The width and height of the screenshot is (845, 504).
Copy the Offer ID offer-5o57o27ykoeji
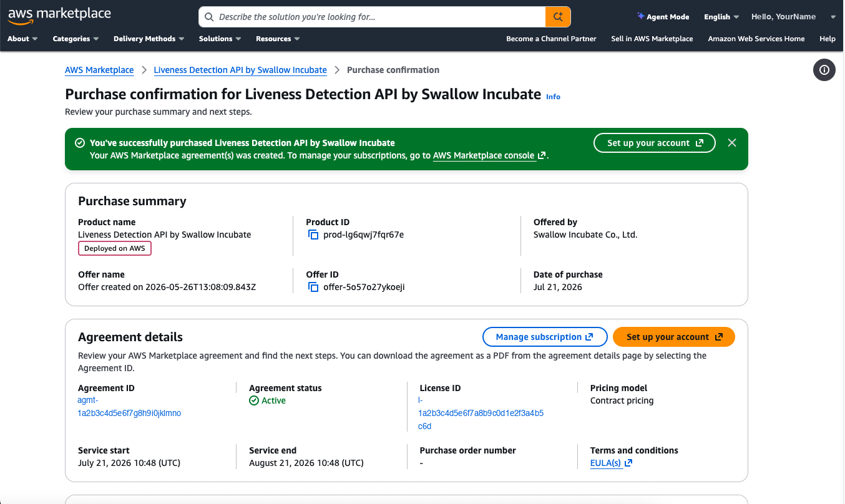pos(313,288)
